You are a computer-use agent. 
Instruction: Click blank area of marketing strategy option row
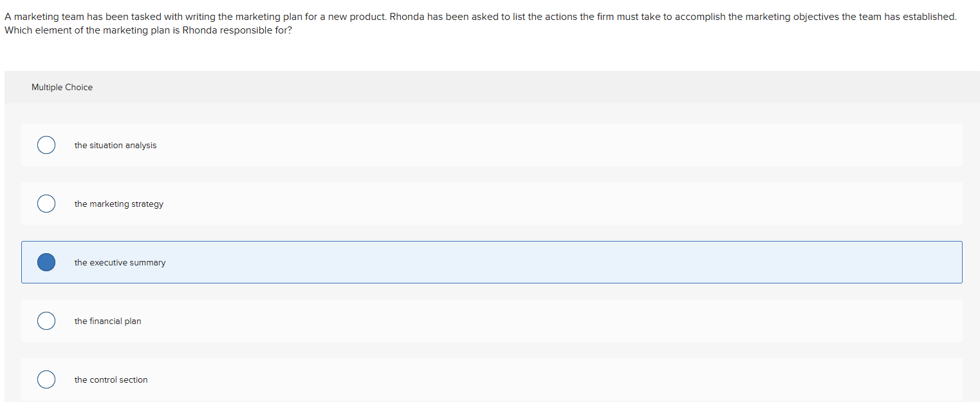point(515,204)
